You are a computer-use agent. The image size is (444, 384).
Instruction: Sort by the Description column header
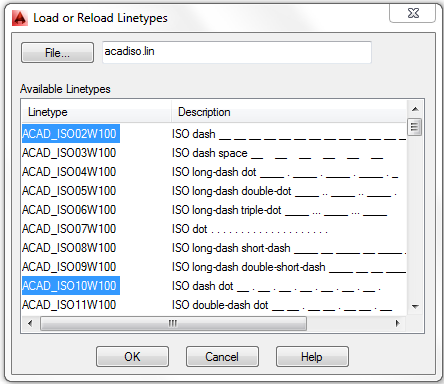289,112
